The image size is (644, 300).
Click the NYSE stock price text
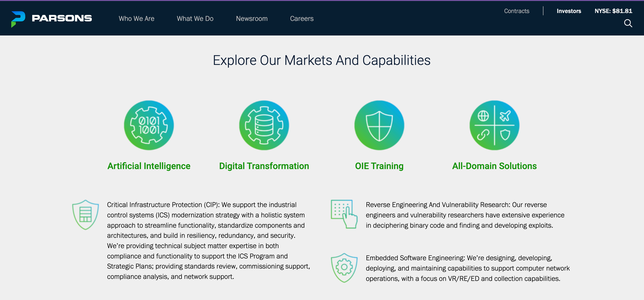(x=613, y=11)
